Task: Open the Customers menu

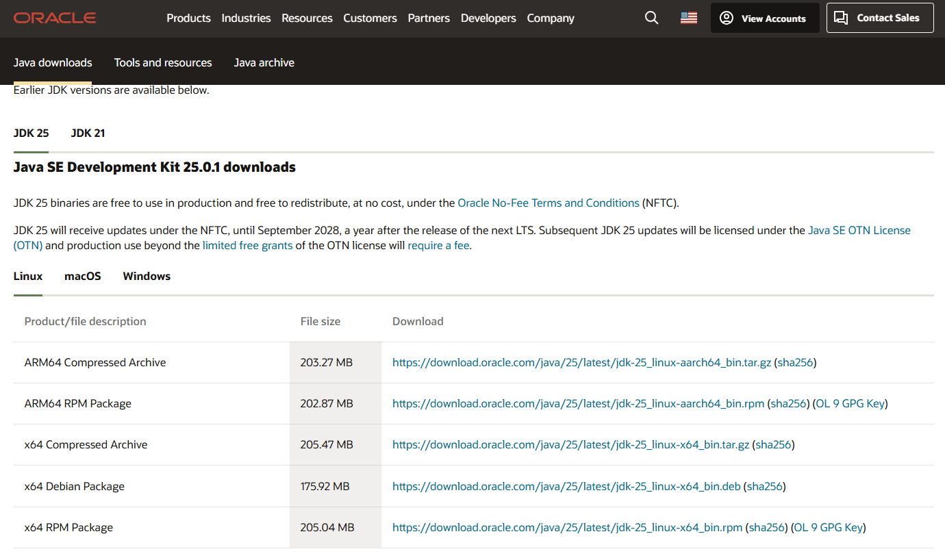Action: tap(370, 18)
